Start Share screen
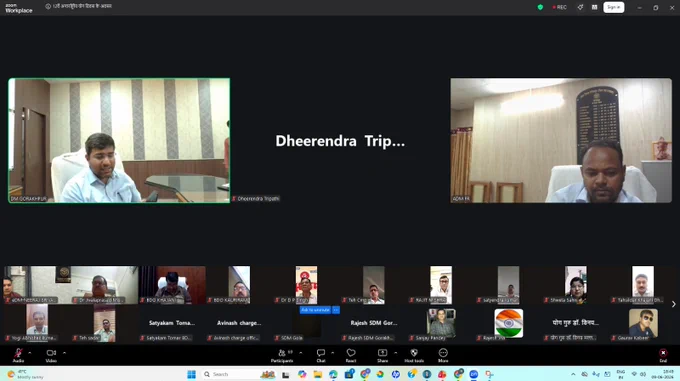Image resolution: width=680 pixels, height=381 pixels. (x=382, y=355)
